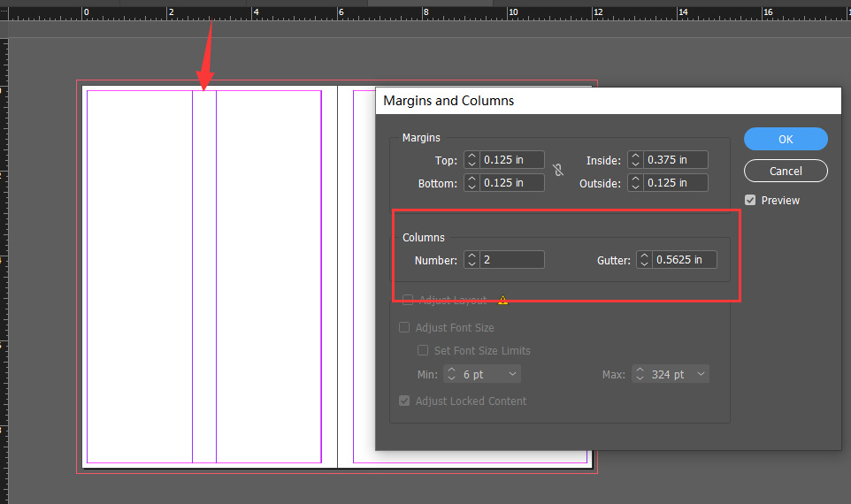The height and width of the screenshot is (504, 851).
Task: Click the Outside margin input field
Action: (x=675, y=183)
